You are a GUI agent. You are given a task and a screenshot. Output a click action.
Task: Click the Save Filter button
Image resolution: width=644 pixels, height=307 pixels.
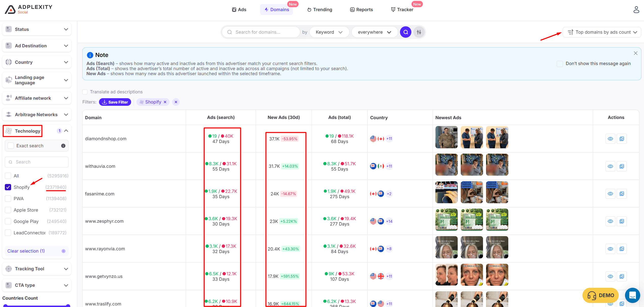[x=115, y=102]
